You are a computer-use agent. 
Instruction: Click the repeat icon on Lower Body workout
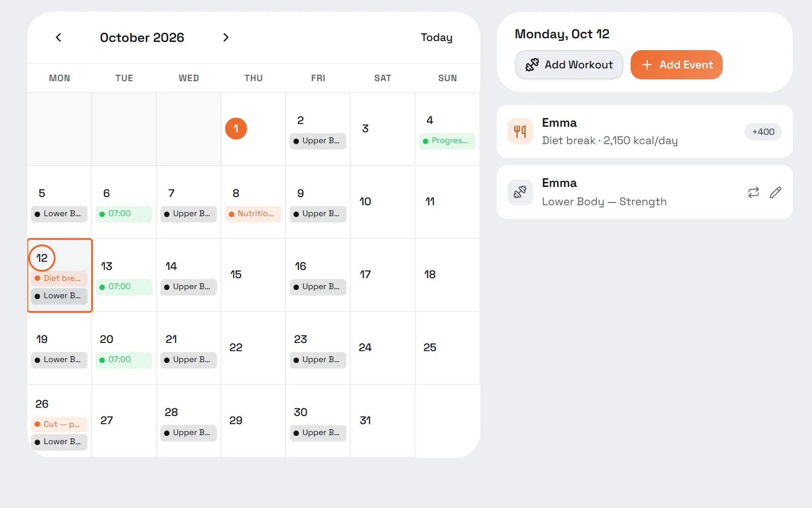[754, 192]
